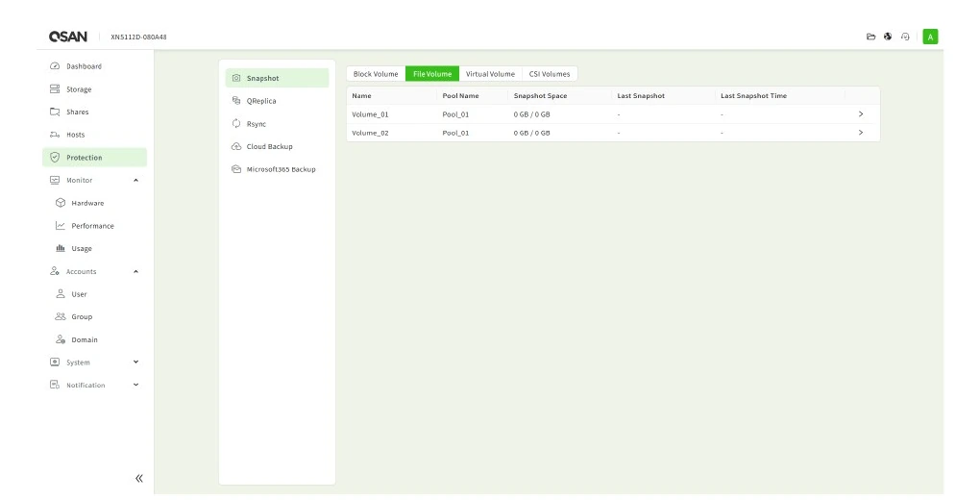Image resolution: width=980 pixels, height=500 pixels.
Task: Click the XN5112D-080A48 device name
Action: coord(138,37)
